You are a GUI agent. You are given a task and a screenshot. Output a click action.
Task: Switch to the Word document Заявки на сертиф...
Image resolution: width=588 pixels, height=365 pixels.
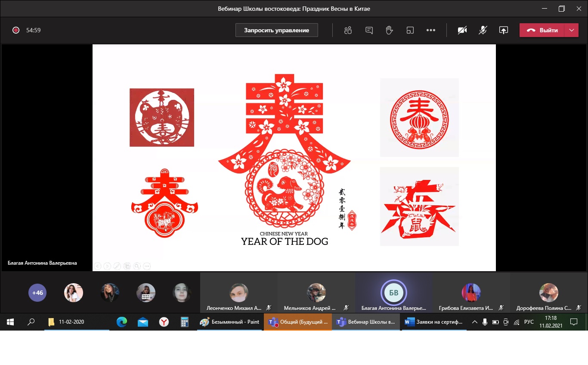click(434, 322)
